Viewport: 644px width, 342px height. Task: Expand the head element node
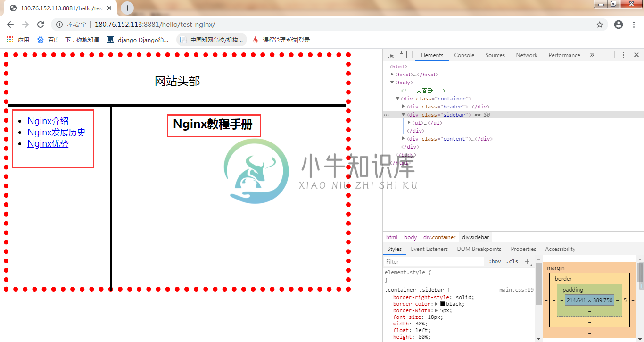click(392, 75)
